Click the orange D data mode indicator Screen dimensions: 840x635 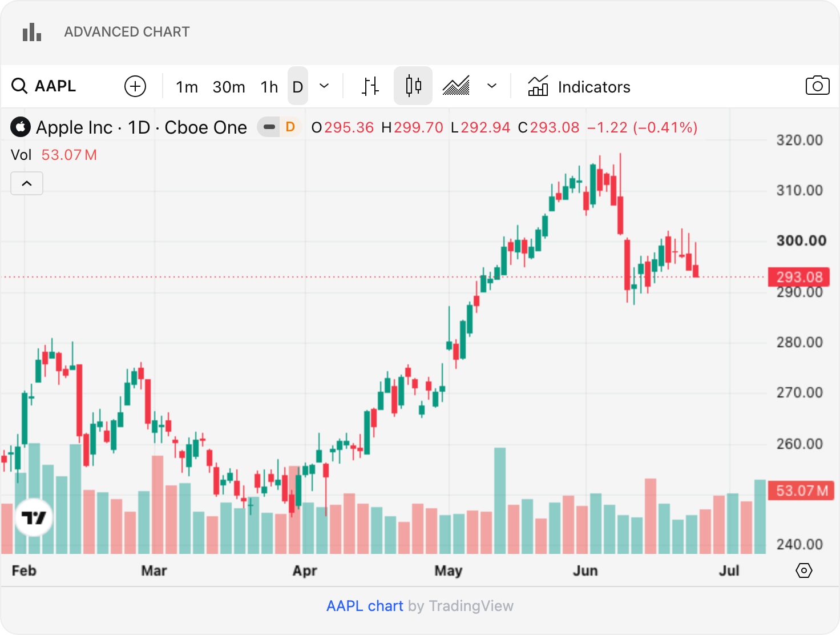(x=290, y=127)
